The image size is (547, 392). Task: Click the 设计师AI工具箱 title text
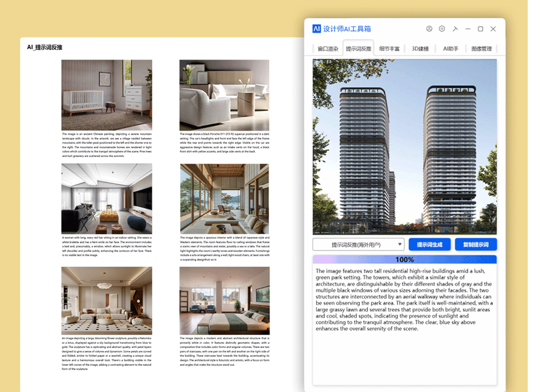(x=347, y=28)
